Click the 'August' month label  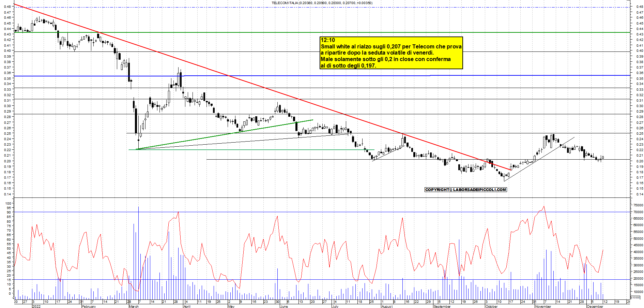tap(387, 306)
